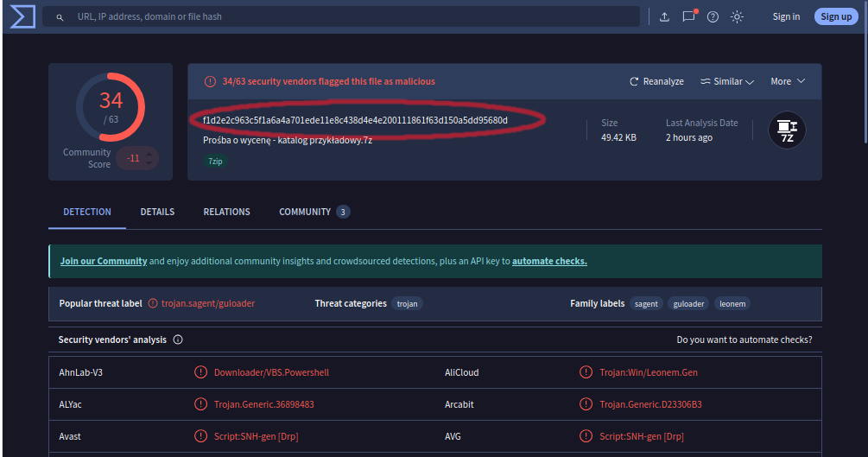Screen dimensions: 868x457
Task: Open the notifications chat icon
Action: (688, 16)
